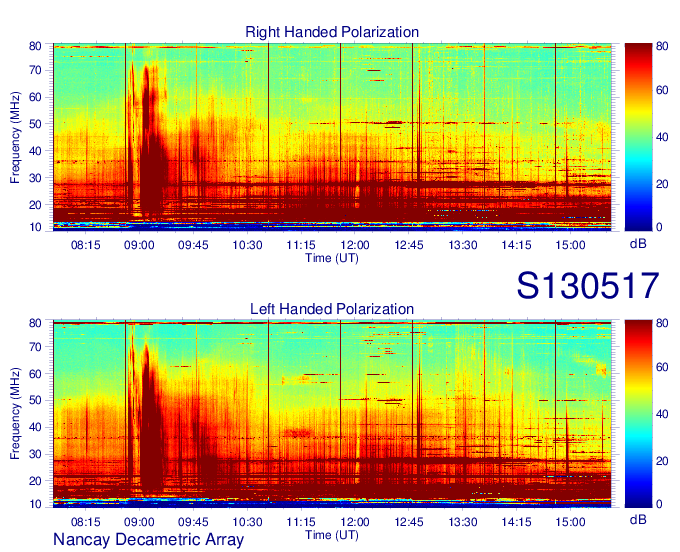Click the 60 MHz tick on the Left Handed frequency axis
The image size is (680, 552).
pos(35,374)
